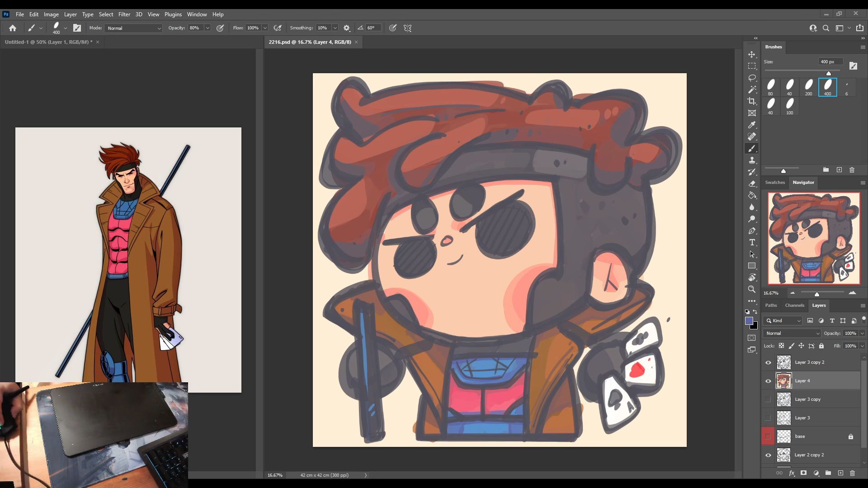Add a layer mask
Screen dimensions: 868x488
[x=803, y=473]
